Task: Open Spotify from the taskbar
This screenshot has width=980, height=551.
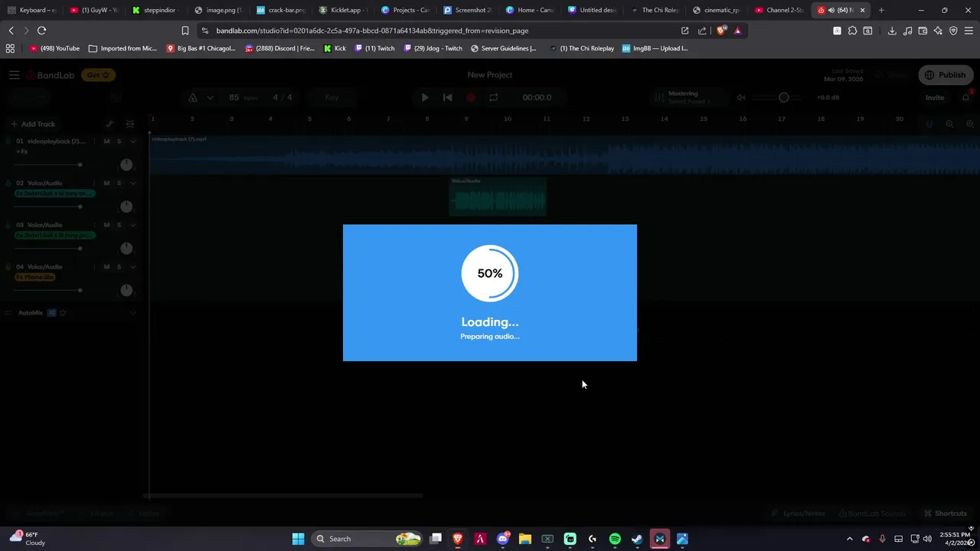Action: [615, 539]
